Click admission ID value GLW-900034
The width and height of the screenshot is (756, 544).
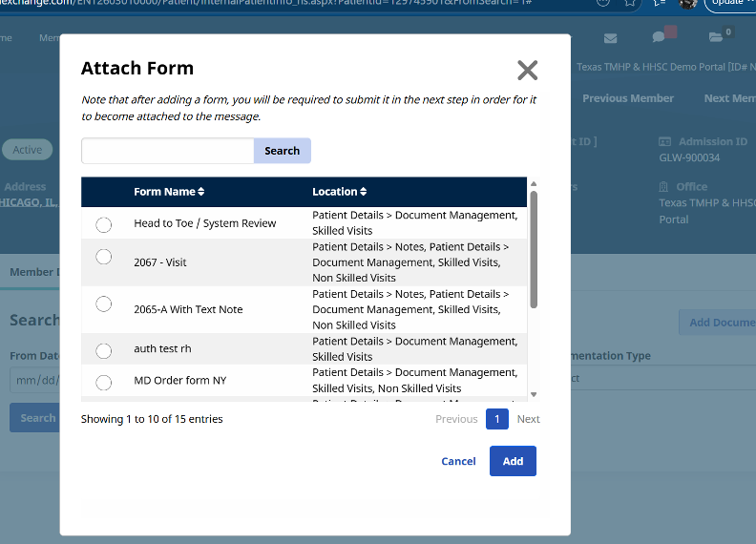click(x=689, y=157)
